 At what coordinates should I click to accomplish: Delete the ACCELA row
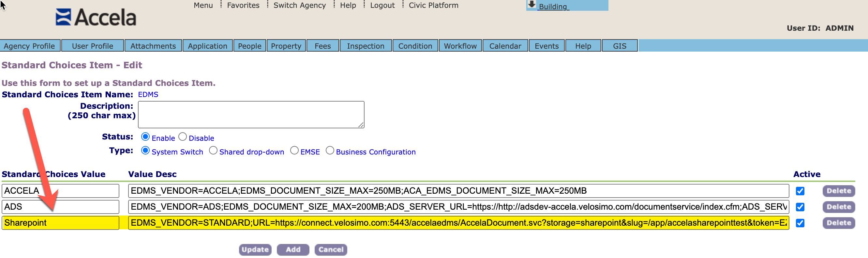click(839, 191)
